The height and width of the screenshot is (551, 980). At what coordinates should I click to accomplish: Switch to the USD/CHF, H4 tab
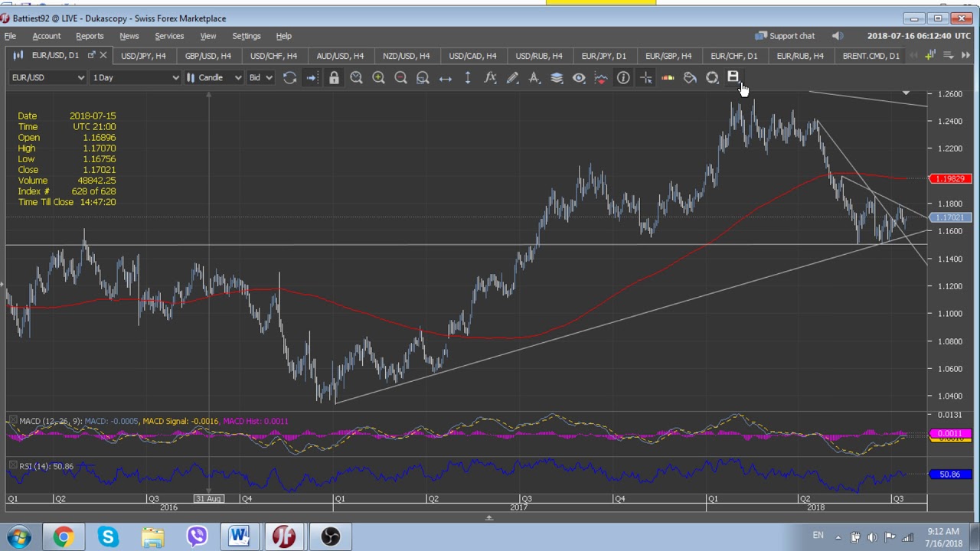pyautogui.click(x=273, y=56)
